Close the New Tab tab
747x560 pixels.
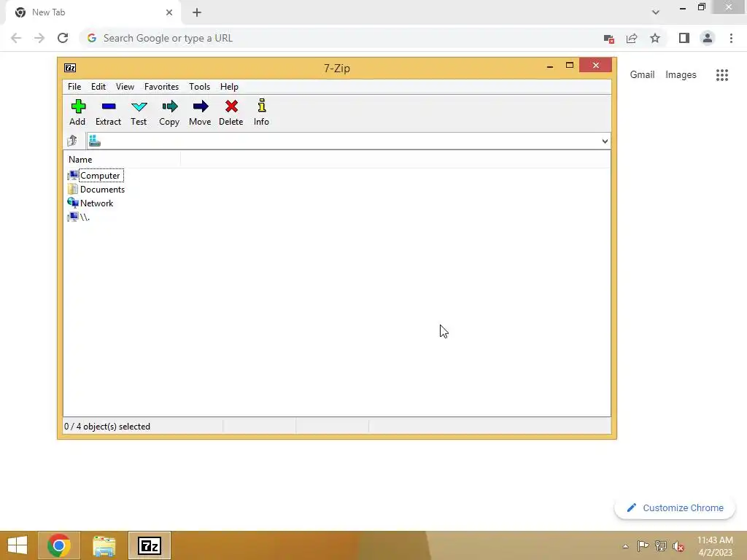(x=169, y=12)
